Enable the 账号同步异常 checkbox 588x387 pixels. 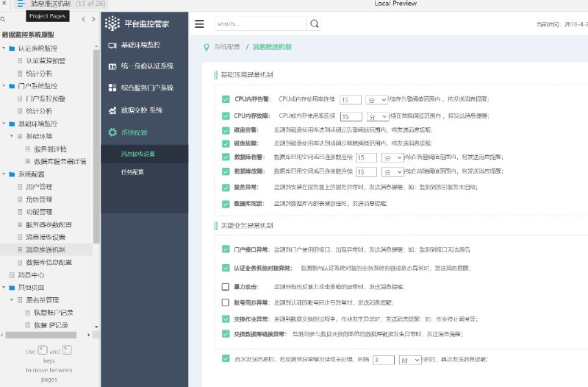coord(226,302)
